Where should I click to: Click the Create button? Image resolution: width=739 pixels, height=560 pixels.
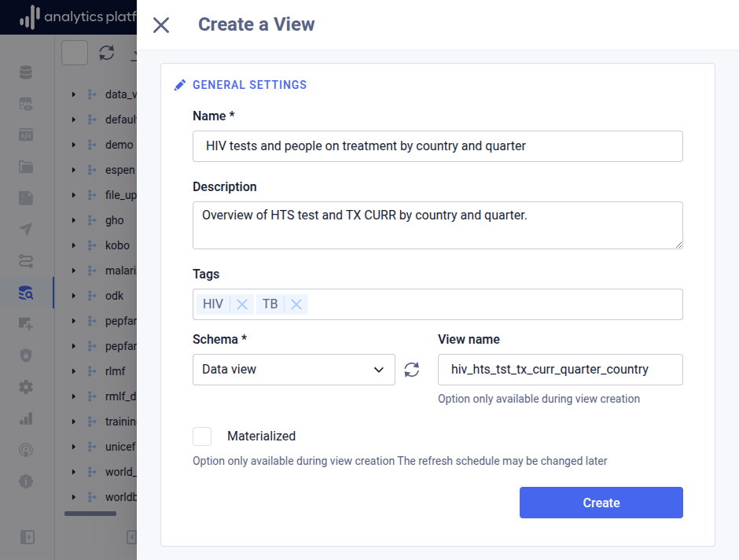[x=601, y=503]
